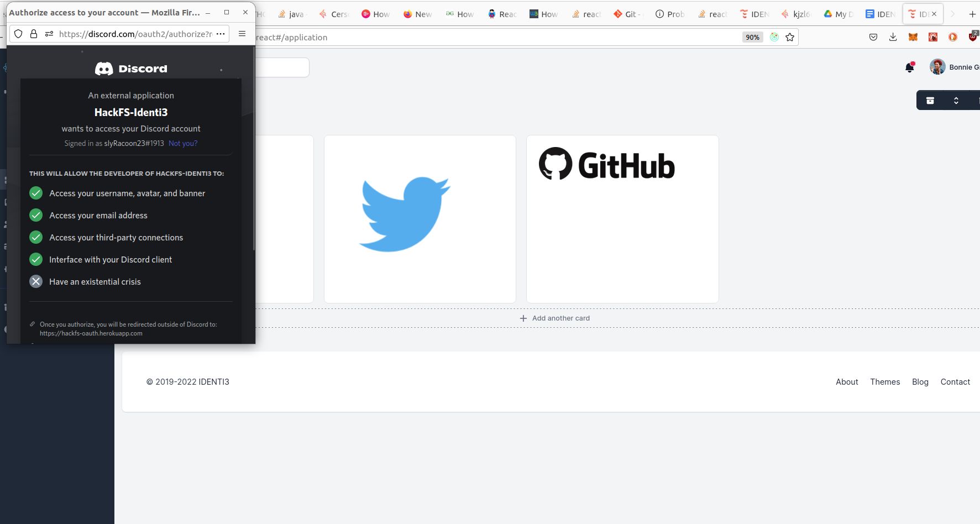980x524 pixels.
Task: Click the green circular extension icon in URL bar
Action: [774, 37]
